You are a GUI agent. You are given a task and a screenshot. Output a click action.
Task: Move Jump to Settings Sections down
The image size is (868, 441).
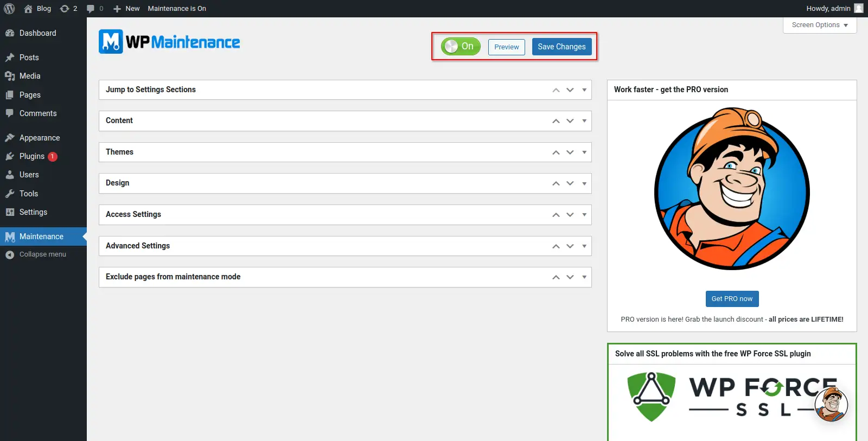[570, 90]
